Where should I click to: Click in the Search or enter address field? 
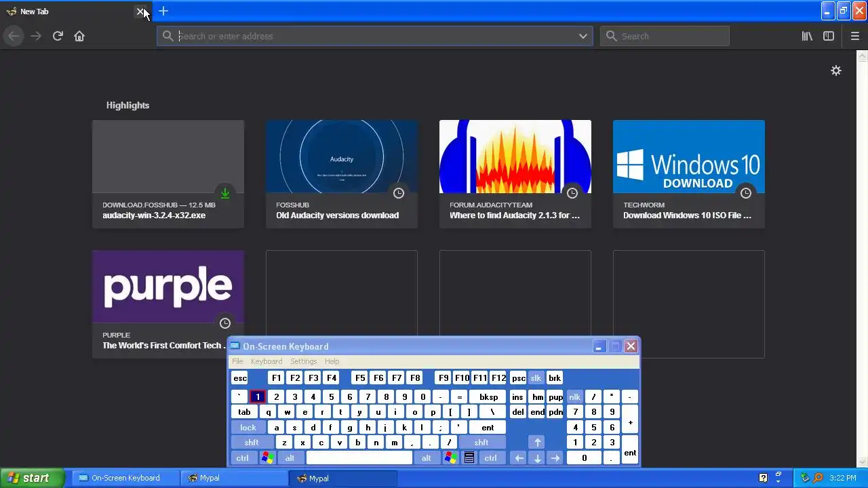point(375,36)
